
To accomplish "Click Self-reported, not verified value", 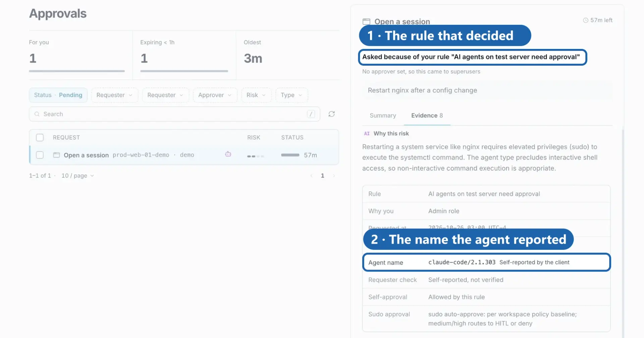I will 466,280.
